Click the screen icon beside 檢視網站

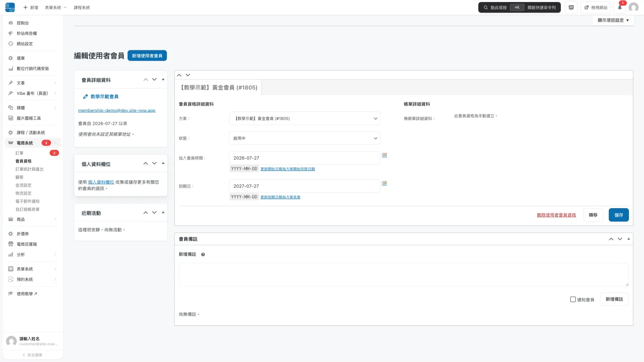pos(571,7)
